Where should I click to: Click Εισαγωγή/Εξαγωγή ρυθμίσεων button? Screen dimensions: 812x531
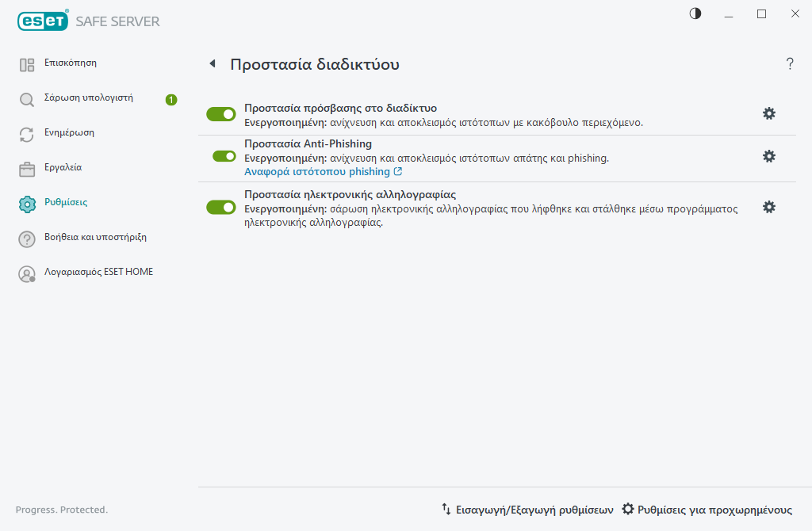point(528,510)
